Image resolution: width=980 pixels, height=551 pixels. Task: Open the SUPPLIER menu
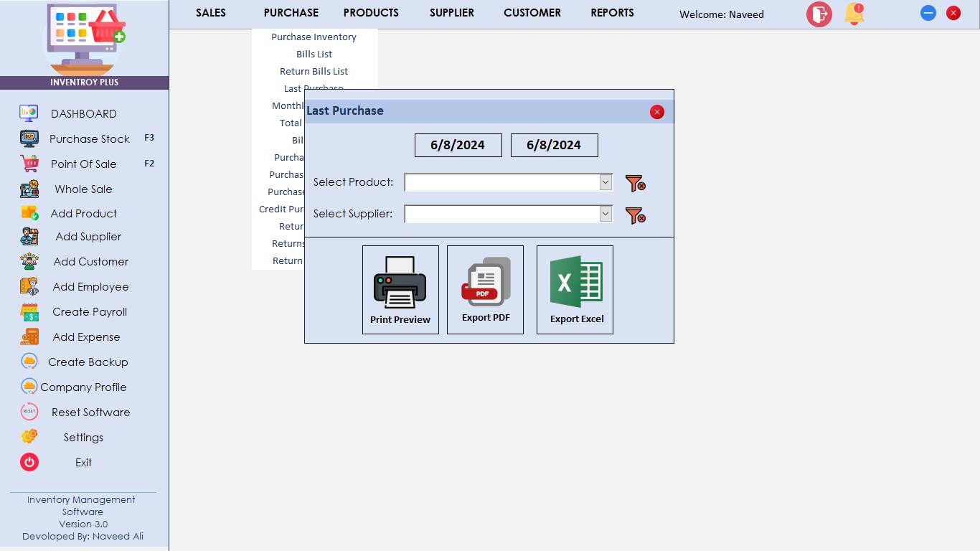click(452, 13)
